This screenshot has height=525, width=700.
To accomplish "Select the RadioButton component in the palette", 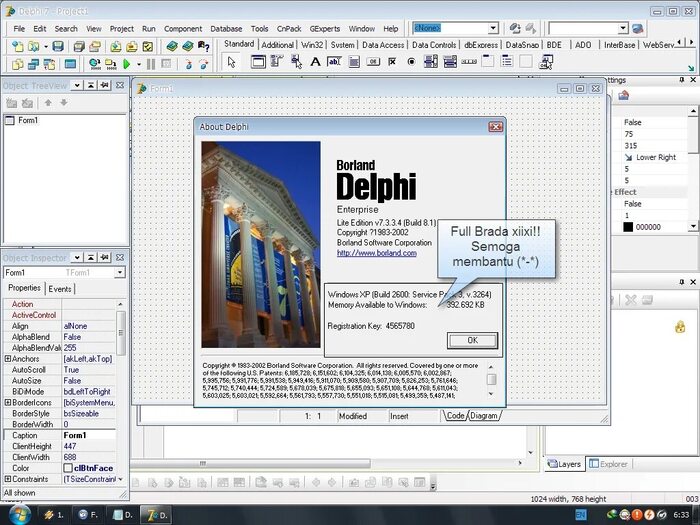I will 411,62.
